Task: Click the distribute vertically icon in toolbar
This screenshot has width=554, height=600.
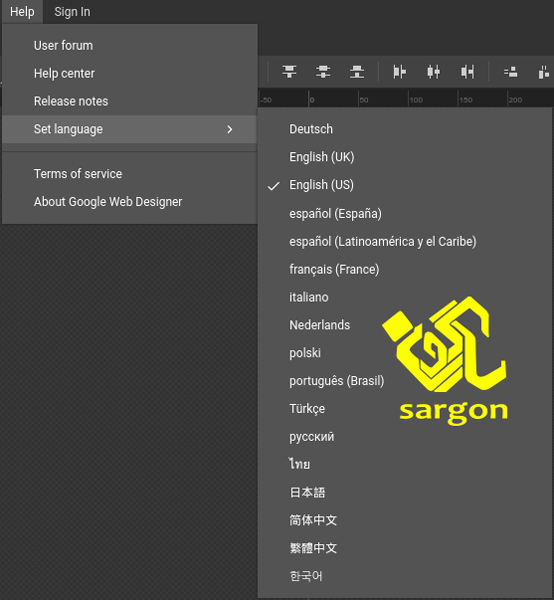Action: (510, 72)
